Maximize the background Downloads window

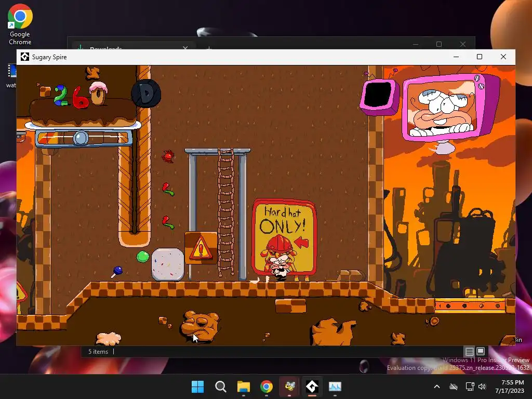(439, 44)
